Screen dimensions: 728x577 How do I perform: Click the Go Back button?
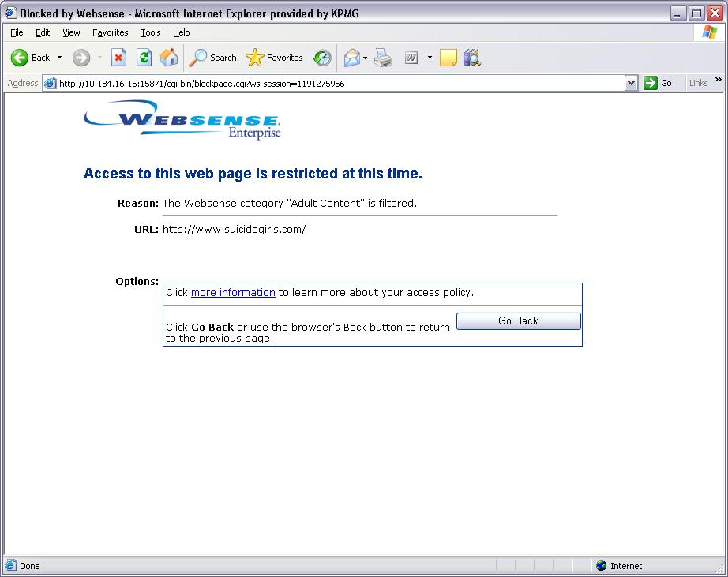[518, 320]
